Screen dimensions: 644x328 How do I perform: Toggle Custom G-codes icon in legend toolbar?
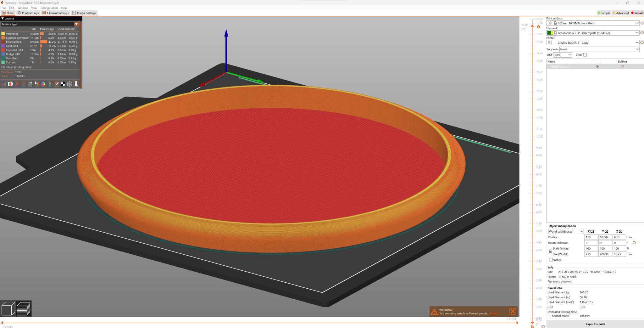[57, 84]
